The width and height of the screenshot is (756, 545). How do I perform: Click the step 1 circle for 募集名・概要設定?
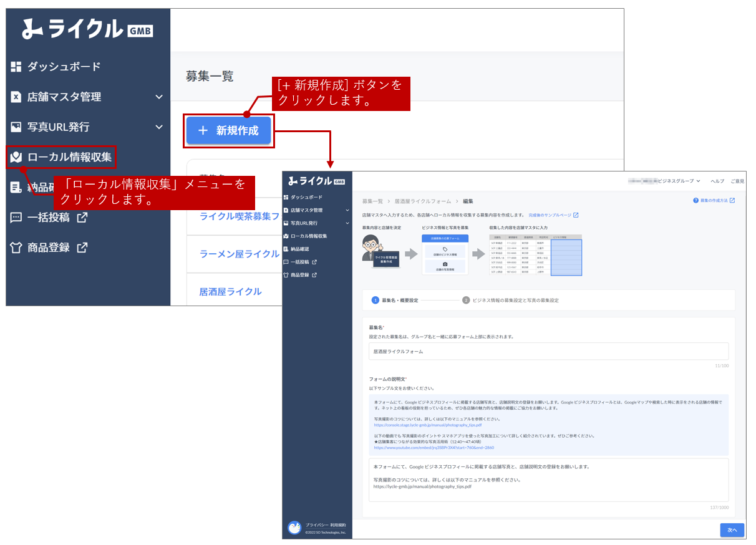tap(376, 300)
